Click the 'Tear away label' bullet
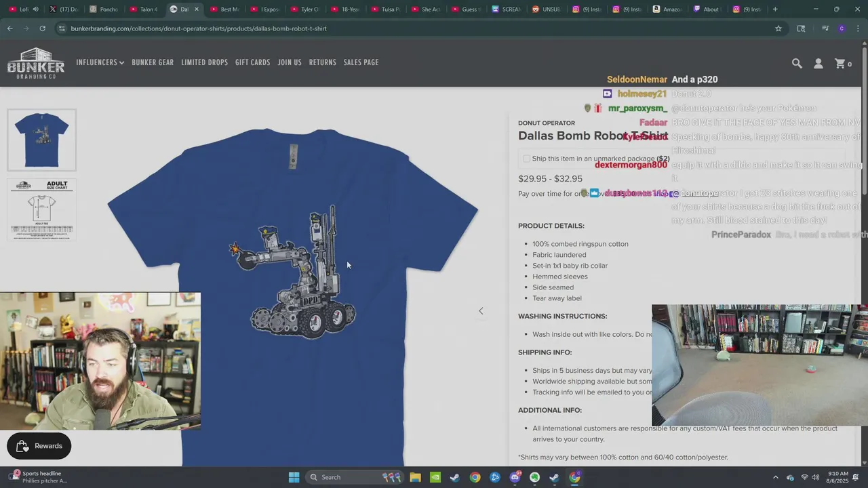 [x=557, y=298]
